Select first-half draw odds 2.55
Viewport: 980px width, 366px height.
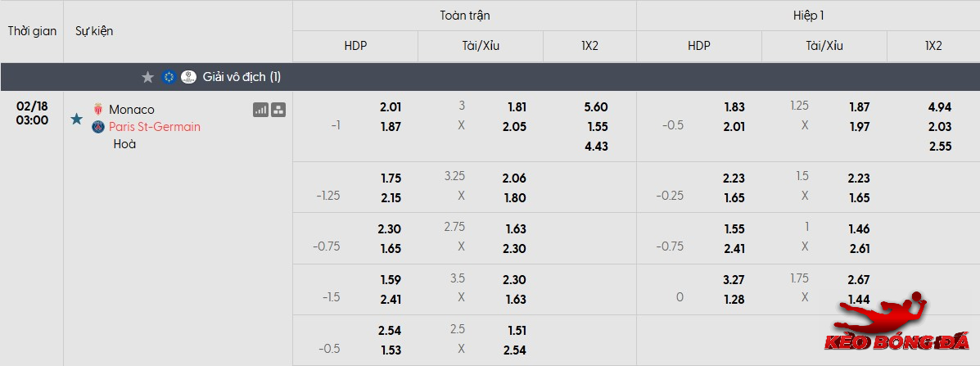[940, 147]
